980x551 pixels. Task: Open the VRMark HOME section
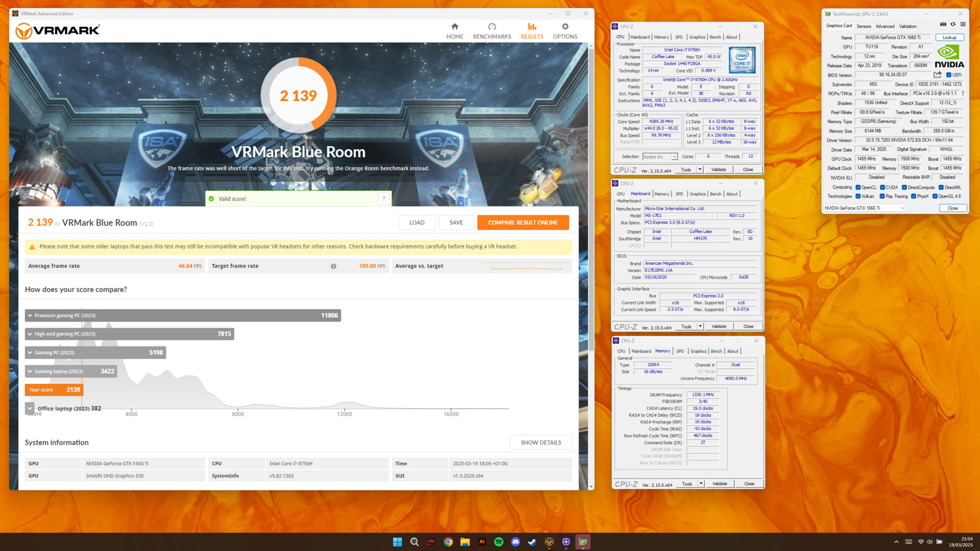454,31
